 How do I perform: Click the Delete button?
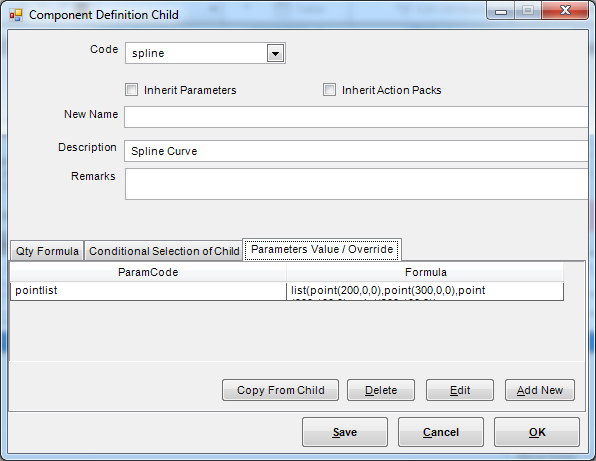pyautogui.click(x=381, y=390)
